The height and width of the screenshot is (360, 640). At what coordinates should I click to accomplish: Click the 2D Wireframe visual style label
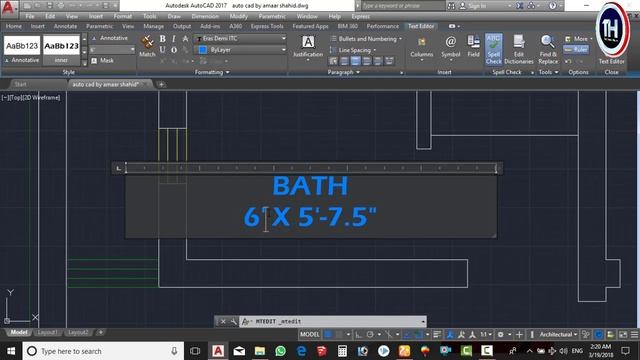pyautogui.click(x=43, y=98)
